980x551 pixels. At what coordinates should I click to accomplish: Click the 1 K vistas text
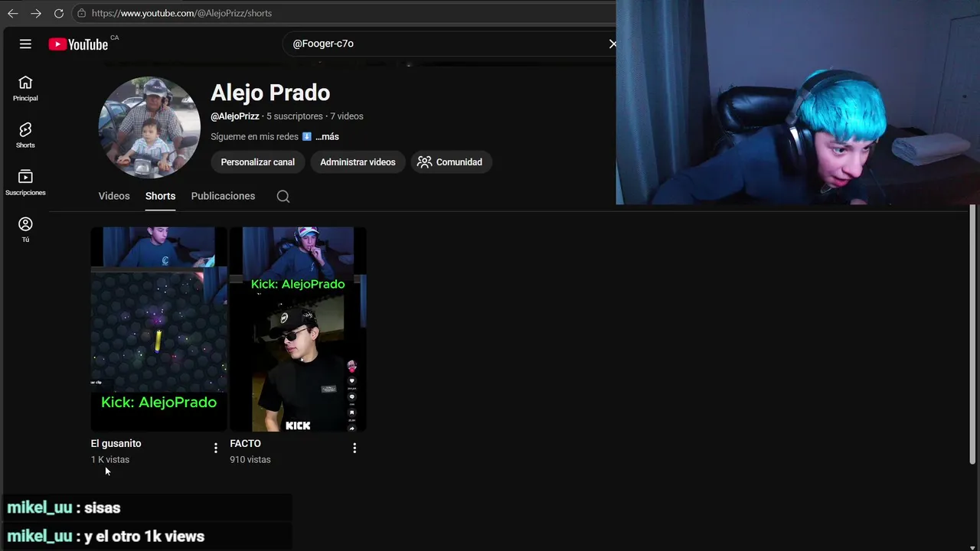tap(110, 460)
